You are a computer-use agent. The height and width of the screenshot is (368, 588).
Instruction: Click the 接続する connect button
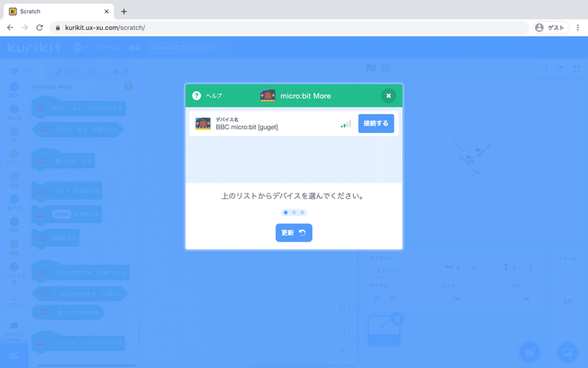click(376, 123)
